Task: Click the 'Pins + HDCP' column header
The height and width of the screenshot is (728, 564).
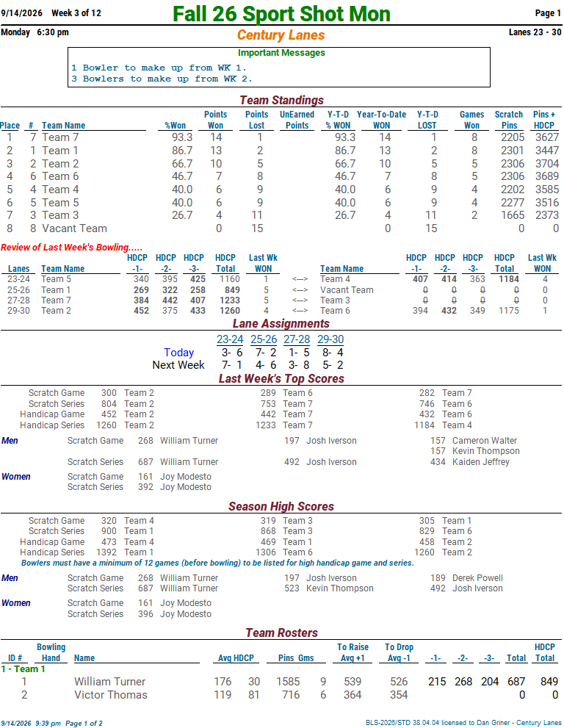Action: tap(543, 120)
